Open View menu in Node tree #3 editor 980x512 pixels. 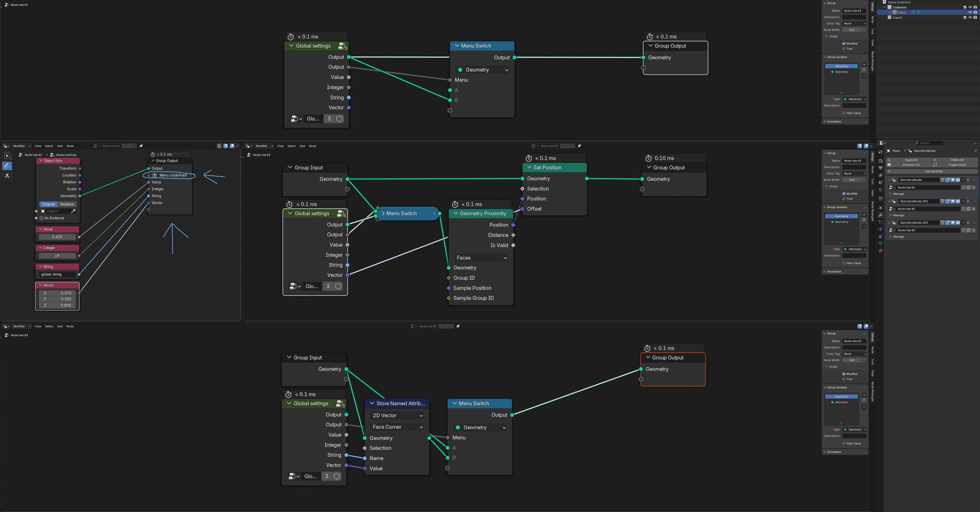(x=38, y=326)
